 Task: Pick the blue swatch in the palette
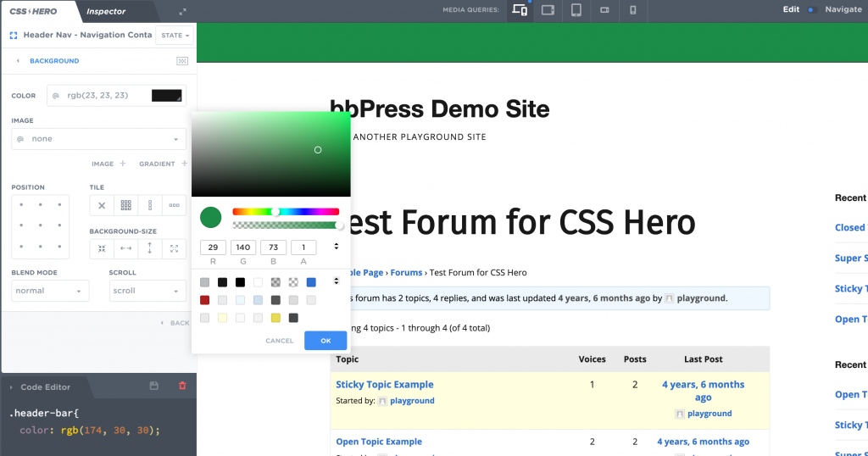[x=311, y=282]
